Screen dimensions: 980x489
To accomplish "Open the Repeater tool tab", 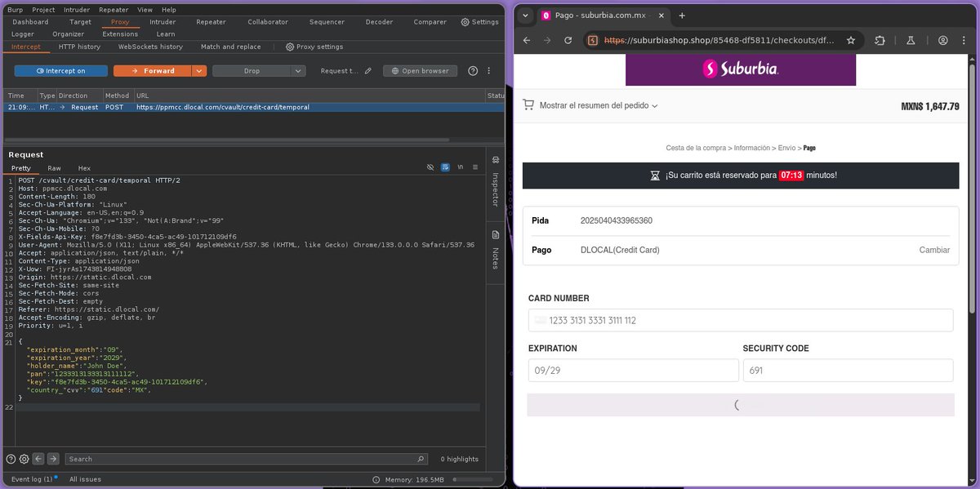I will tap(211, 22).
